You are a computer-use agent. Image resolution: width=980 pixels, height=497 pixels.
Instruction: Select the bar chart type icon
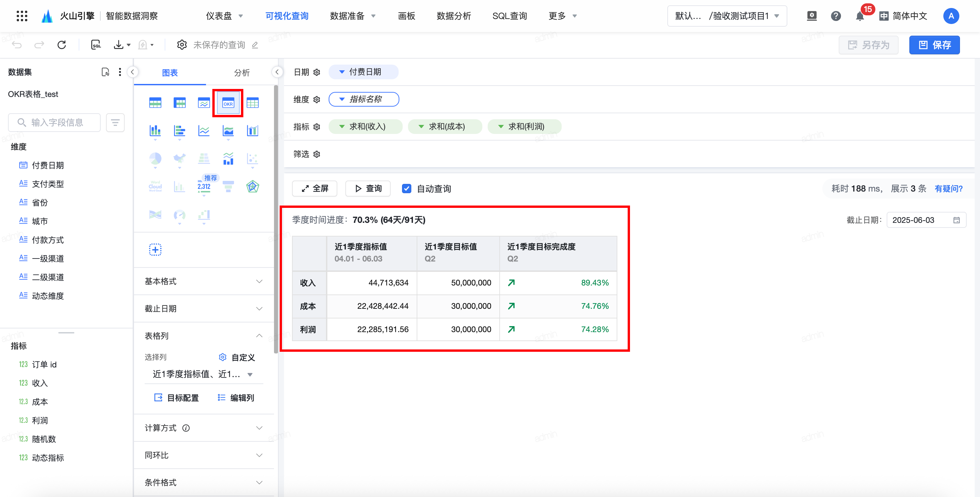click(155, 131)
